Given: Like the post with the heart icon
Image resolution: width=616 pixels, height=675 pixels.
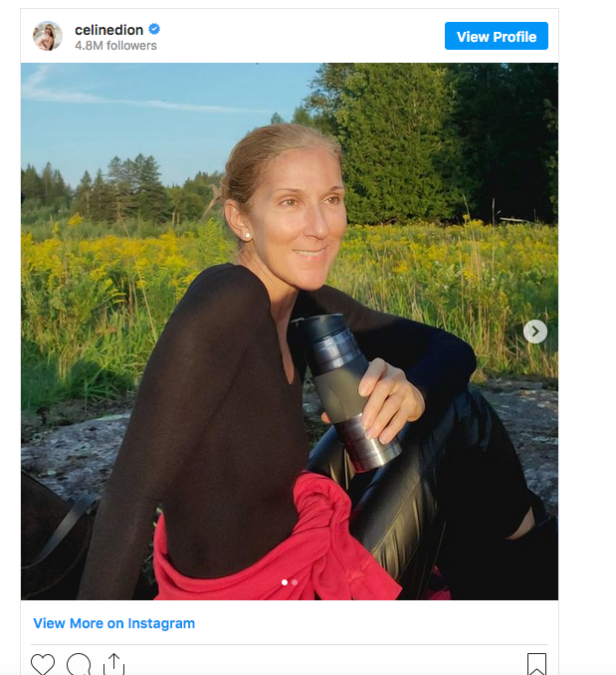Looking at the screenshot, I should (43, 664).
